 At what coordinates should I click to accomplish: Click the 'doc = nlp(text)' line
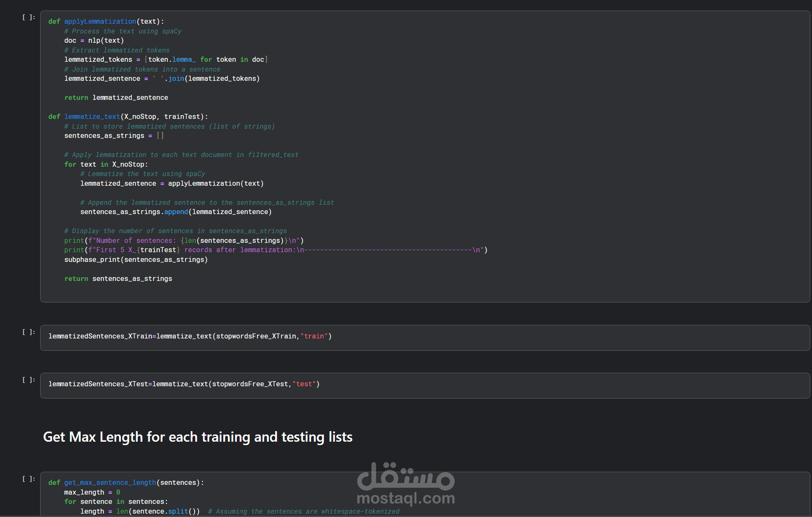coord(94,41)
